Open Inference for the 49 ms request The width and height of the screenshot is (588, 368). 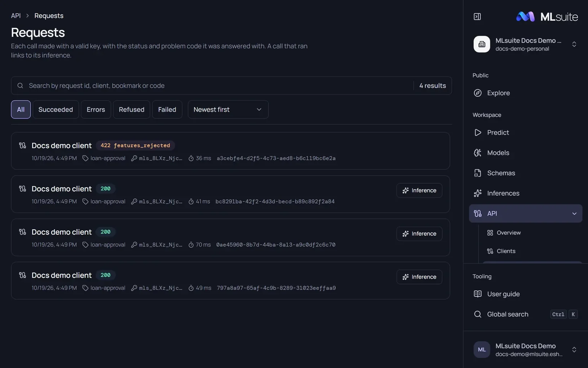coord(419,277)
